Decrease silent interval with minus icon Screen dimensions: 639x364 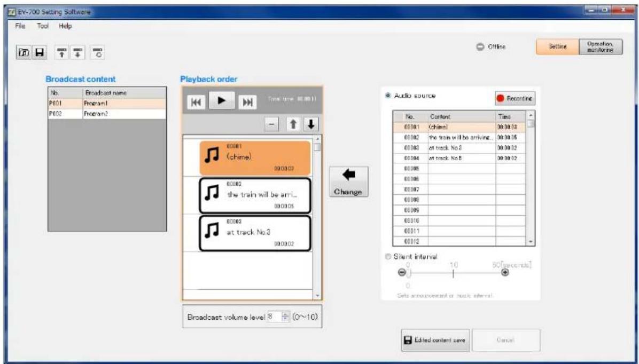(x=401, y=272)
